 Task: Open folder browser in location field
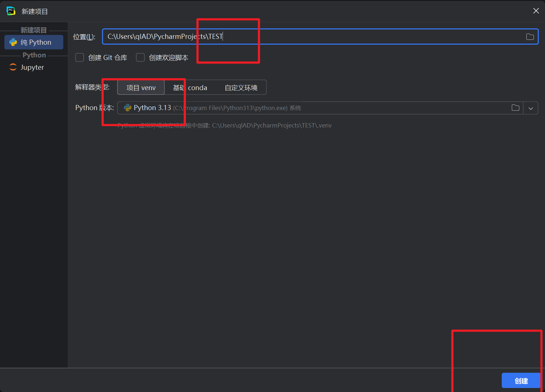[x=530, y=37]
